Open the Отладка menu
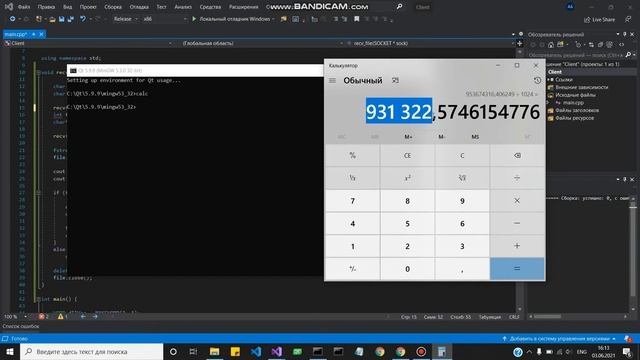 point(139,7)
